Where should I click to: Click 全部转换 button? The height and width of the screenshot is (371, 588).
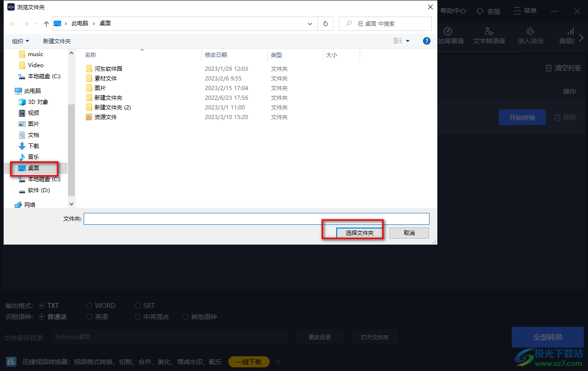(548, 337)
